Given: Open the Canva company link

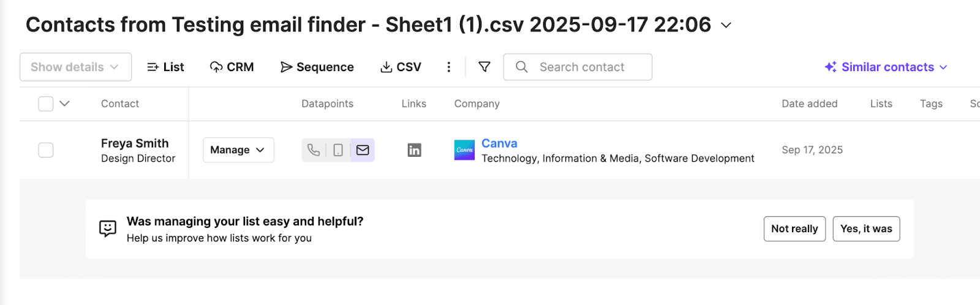Looking at the screenshot, I should (x=499, y=143).
